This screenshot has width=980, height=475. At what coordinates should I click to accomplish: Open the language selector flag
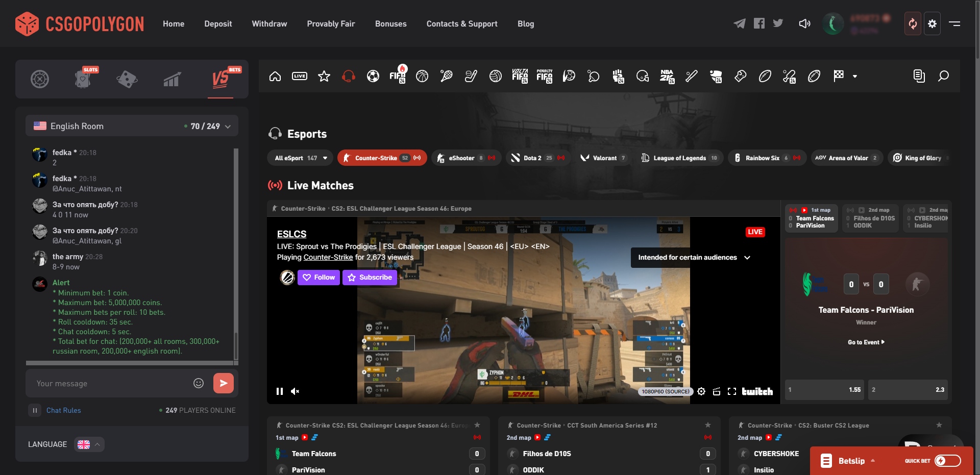click(89, 444)
